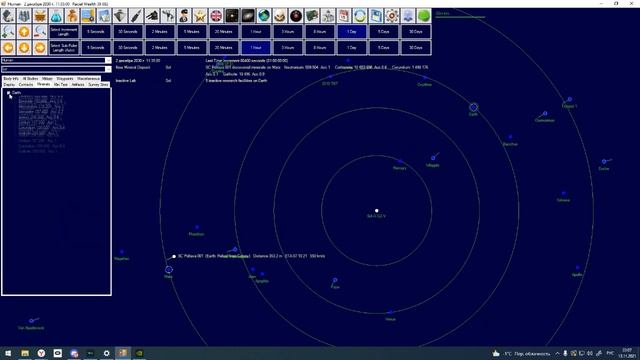Switch to All Bodies tab
This screenshot has width=640, height=360.
[x=30, y=78]
